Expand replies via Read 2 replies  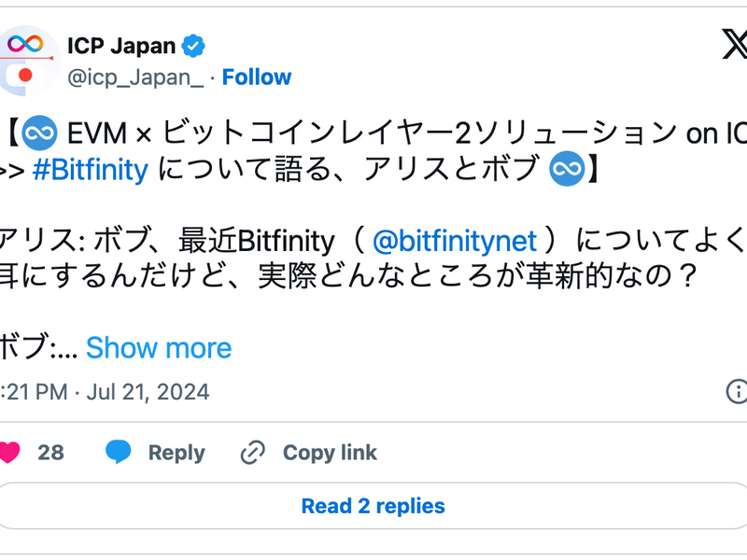click(x=373, y=506)
